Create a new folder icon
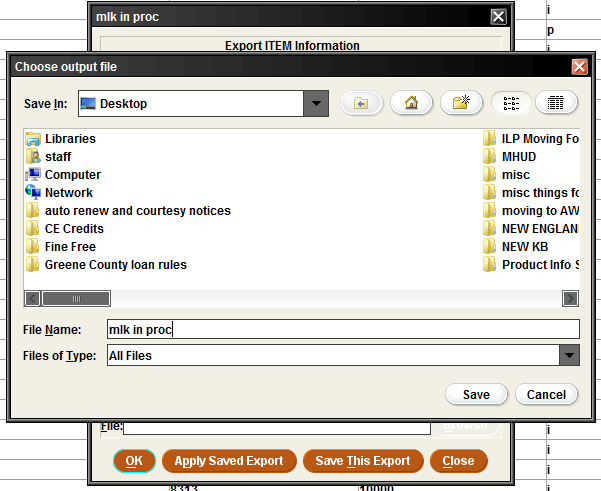601x491 pixels. pos(460,103)
